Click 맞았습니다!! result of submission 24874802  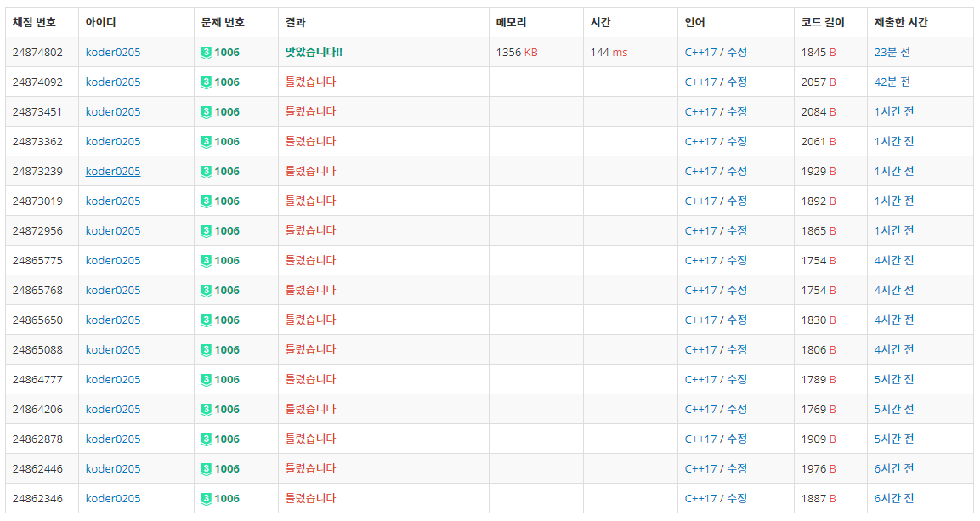[314, 53]
